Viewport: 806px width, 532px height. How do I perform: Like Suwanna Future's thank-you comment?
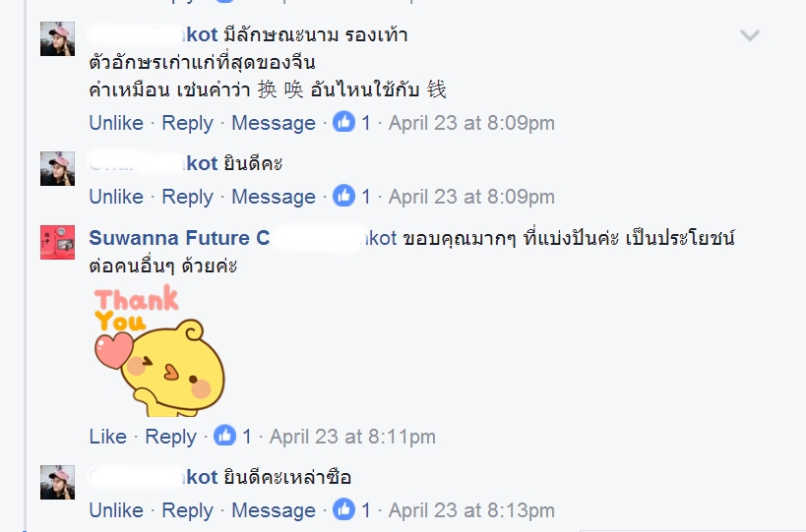click(x=108, y=437)
